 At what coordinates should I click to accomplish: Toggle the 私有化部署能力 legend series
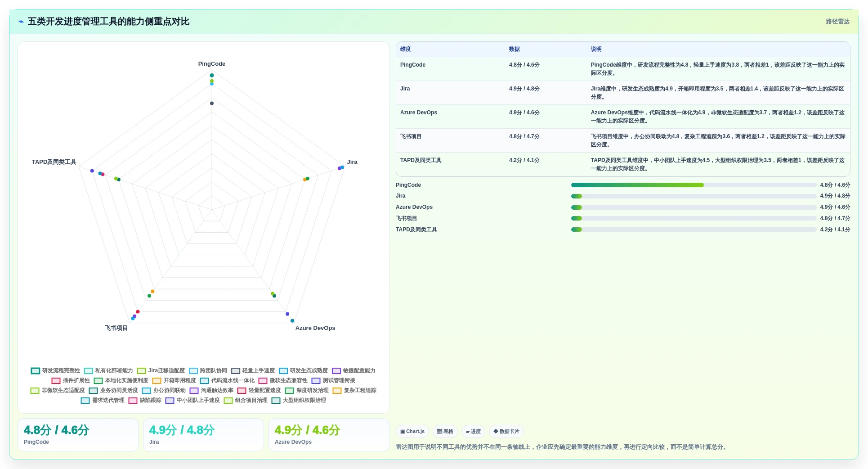click(108, 370)
